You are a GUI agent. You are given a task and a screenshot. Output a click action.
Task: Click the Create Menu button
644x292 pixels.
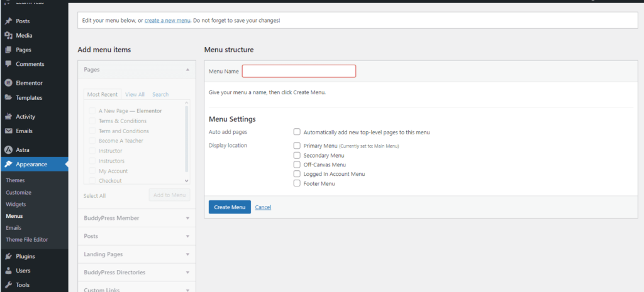[230, 207]
